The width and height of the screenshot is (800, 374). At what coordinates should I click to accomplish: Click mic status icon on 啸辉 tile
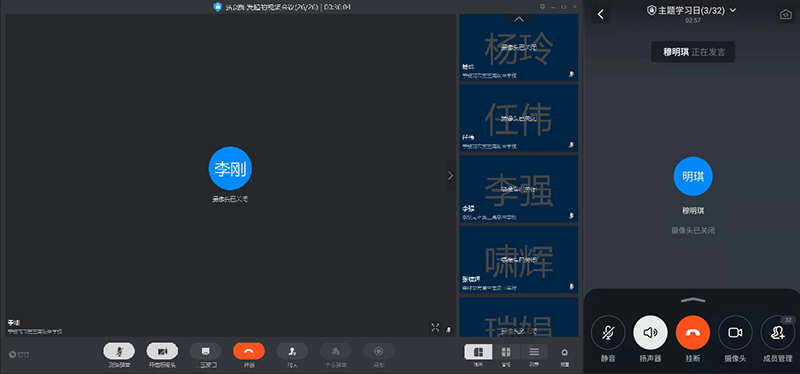click(x=571, y=287)
